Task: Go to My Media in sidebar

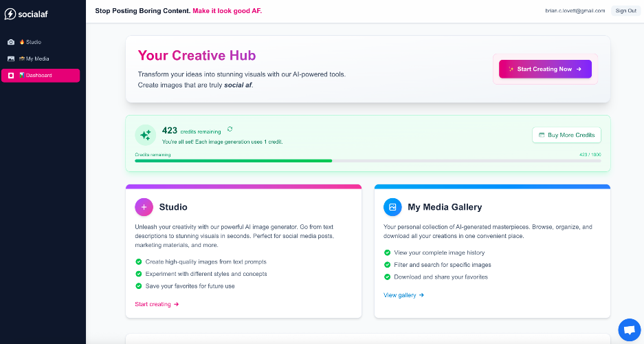Action: tap(37, 59)
